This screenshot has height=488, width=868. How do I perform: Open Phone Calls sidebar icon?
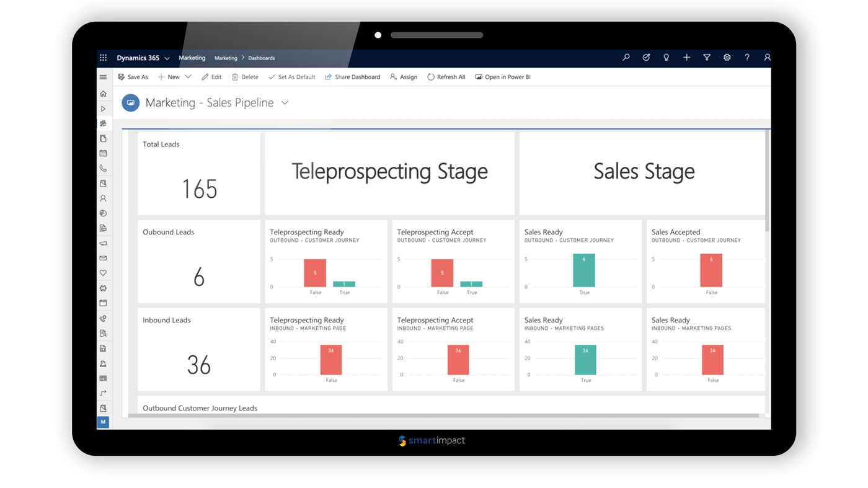[103, 169]
